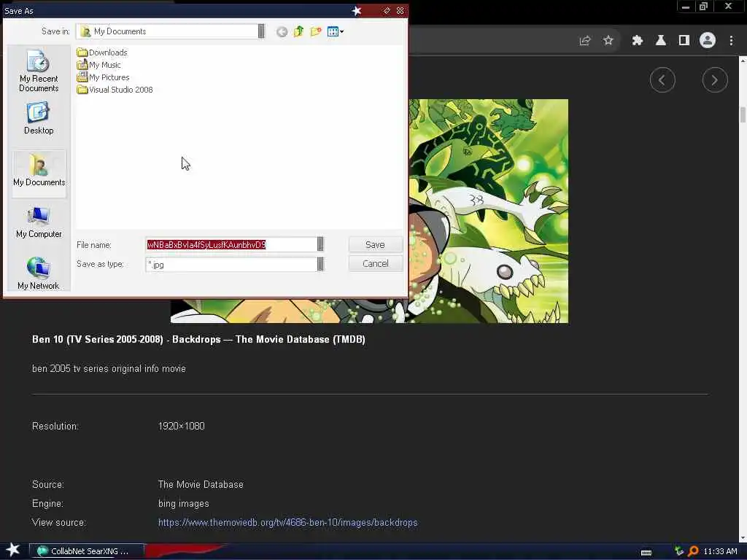Screen dimensions: 747x560
Task: Expand the File name dropdown arrow
Action: 320,244
